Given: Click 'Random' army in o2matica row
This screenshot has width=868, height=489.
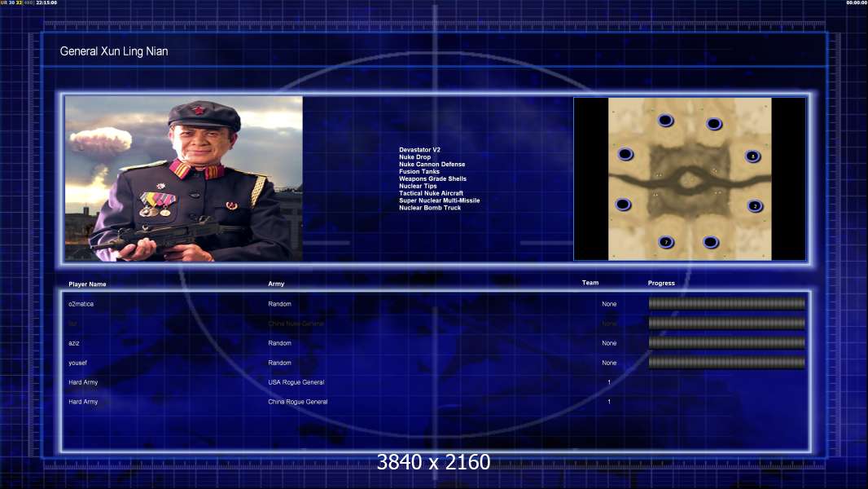Looking at the screenshot, I should (279, 304).
